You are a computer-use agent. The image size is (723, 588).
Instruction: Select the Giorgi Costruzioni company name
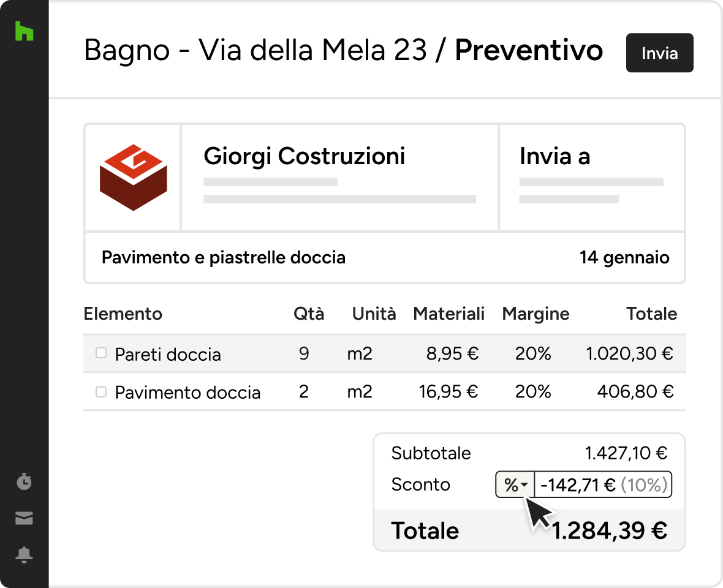coord(305,156)
